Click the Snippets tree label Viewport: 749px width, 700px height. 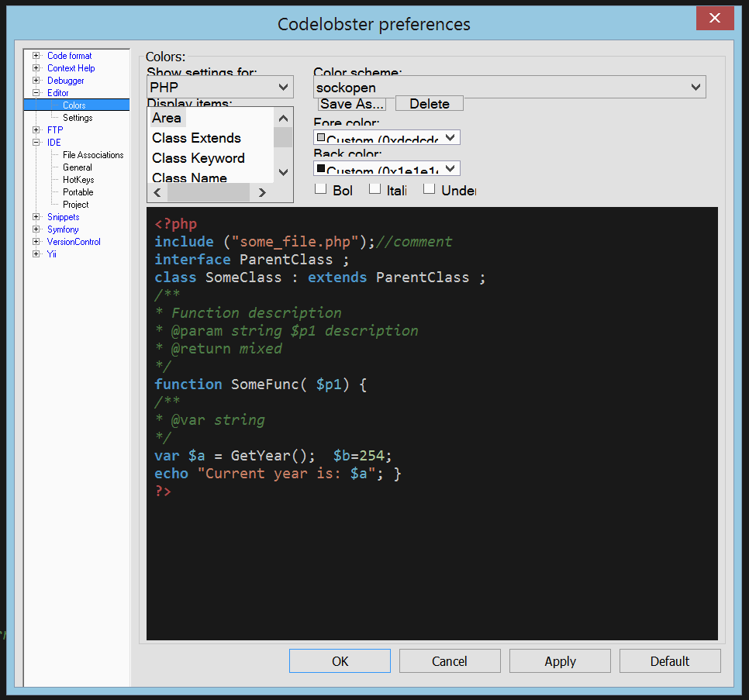(63, 217)
